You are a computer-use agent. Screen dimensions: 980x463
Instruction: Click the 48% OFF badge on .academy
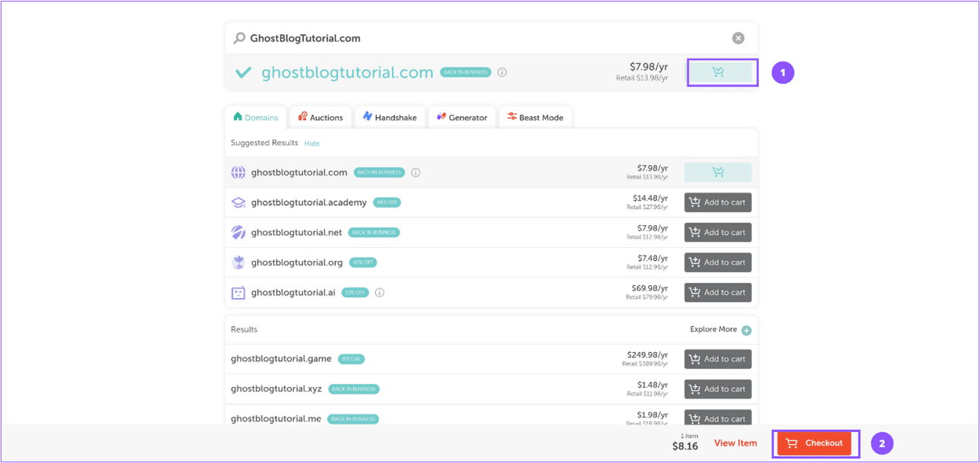pyautogui.click(x=387, y=202)
